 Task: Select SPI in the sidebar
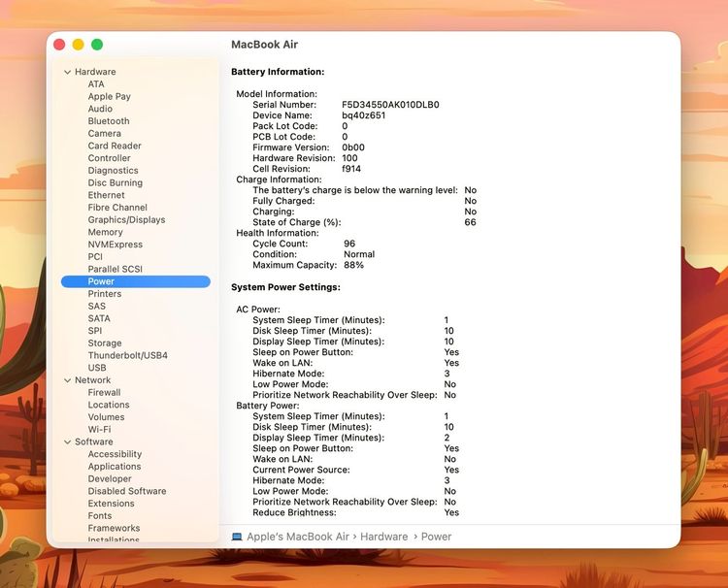tap(95, 331)
